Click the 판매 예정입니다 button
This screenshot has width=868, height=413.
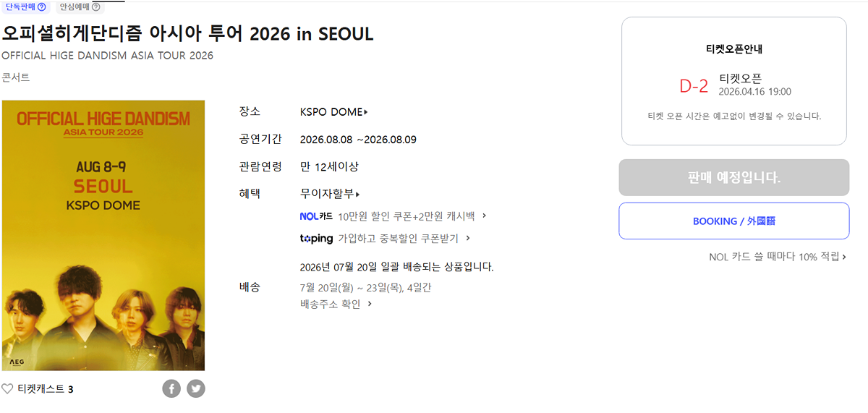733,177
